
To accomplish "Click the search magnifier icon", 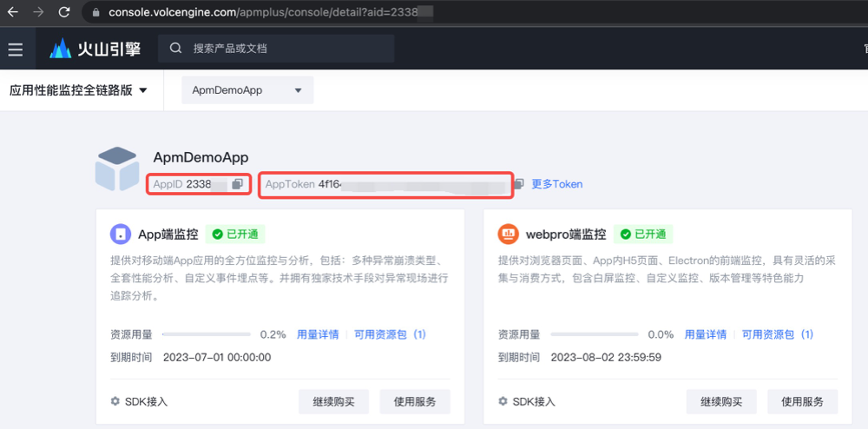I will (x=175, y=48).
